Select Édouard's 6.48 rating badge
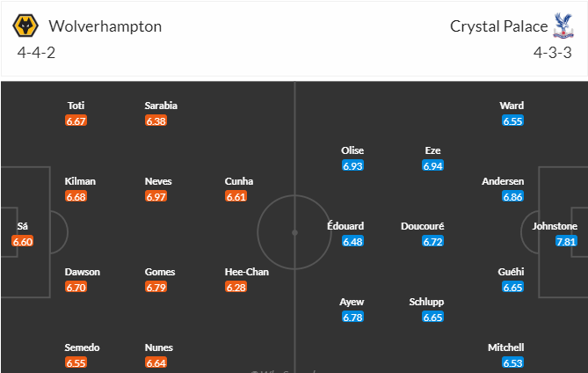This screenshot has height=373, width=588. tap(352, 241)
